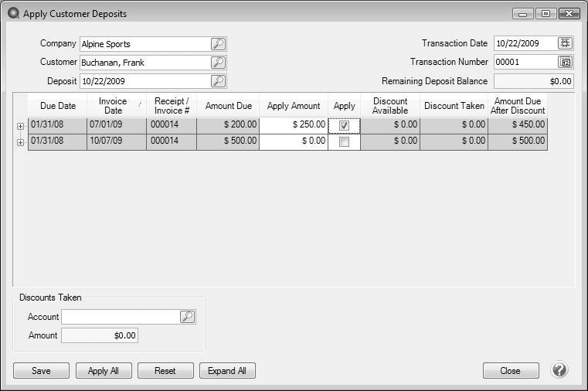Uncheck Apply for the 07/01/09 invoice

click(345, 126)
